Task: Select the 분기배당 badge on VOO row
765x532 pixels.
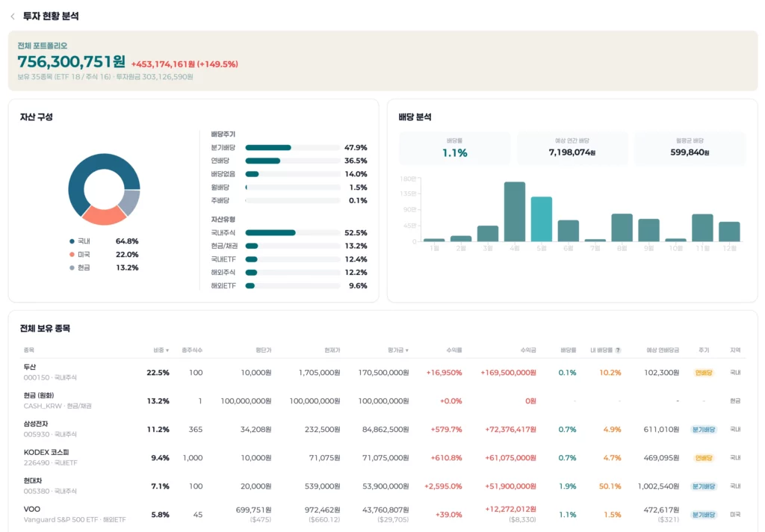Action: tap(704, 514)
